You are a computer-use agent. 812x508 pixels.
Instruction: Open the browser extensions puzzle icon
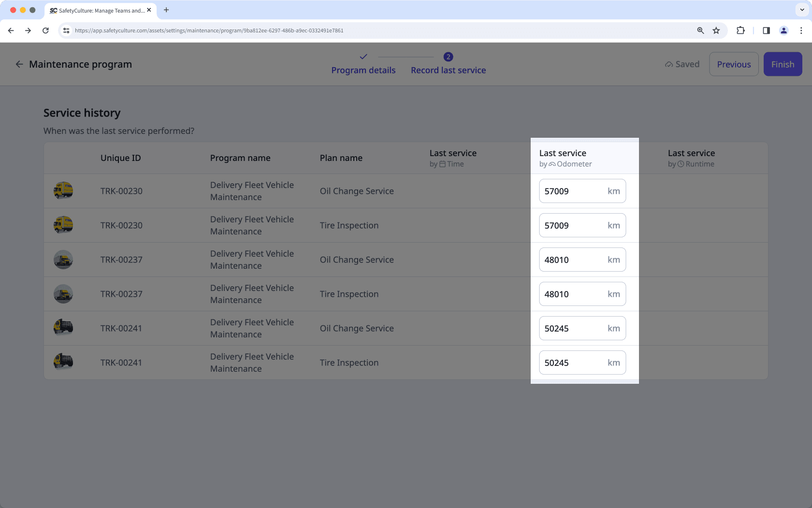pos(740,30)
